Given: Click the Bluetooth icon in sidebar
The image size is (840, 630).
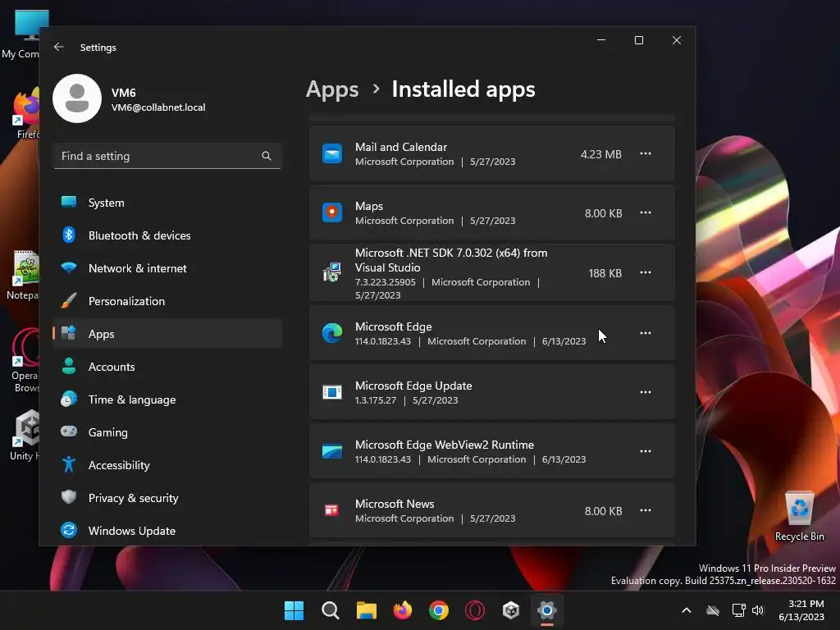Looking at the screenshot, I should coord(69,235).
